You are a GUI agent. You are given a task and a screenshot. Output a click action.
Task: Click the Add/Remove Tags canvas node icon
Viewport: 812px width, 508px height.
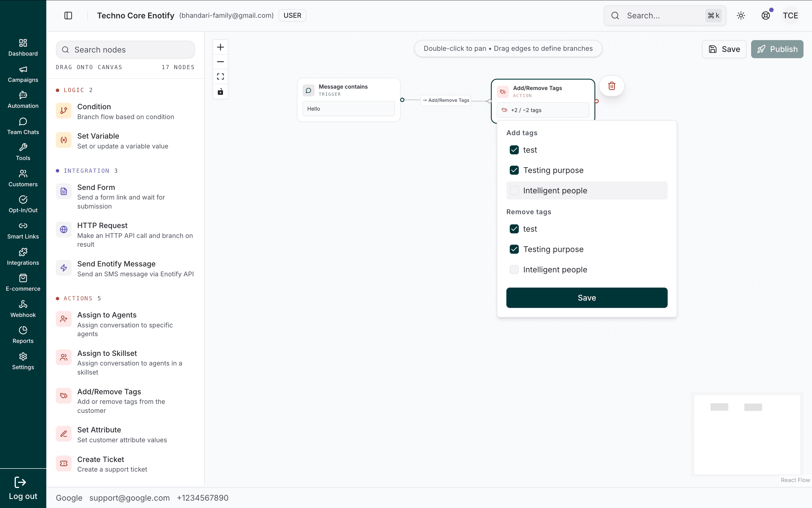coord(503,92)
